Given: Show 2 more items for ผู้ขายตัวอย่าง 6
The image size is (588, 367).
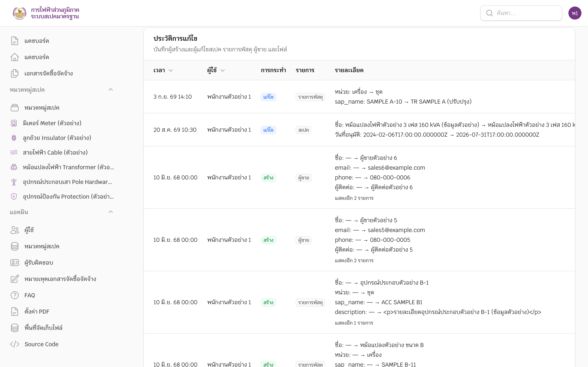Looking at the screenshot, I should point(354,198).
